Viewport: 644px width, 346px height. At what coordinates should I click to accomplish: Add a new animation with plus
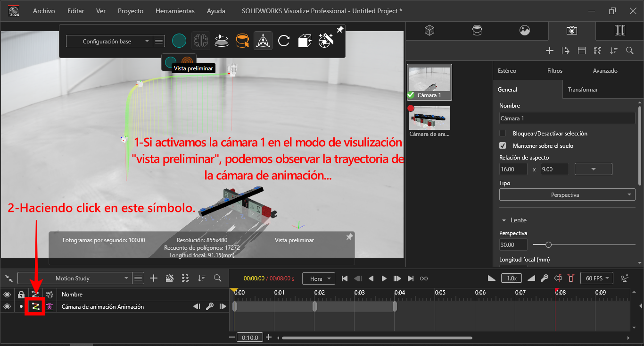coord(154,278)
